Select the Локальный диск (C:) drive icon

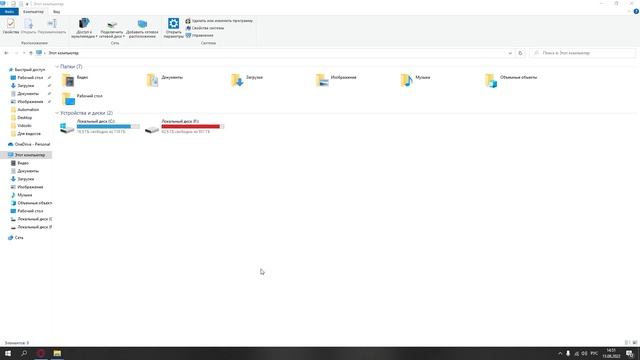[67, 128]
